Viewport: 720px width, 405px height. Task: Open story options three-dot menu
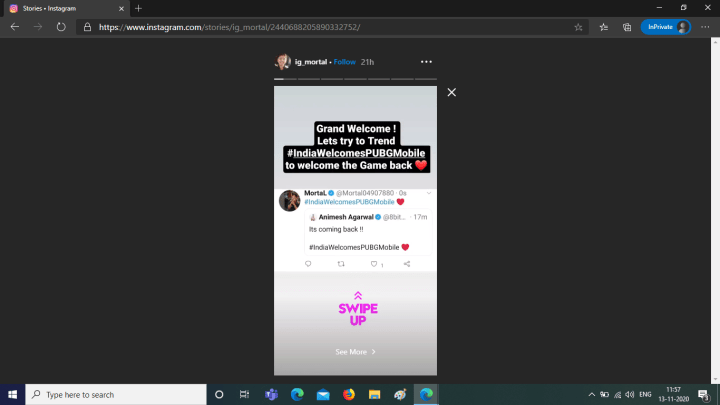click(x=426, y=62)
